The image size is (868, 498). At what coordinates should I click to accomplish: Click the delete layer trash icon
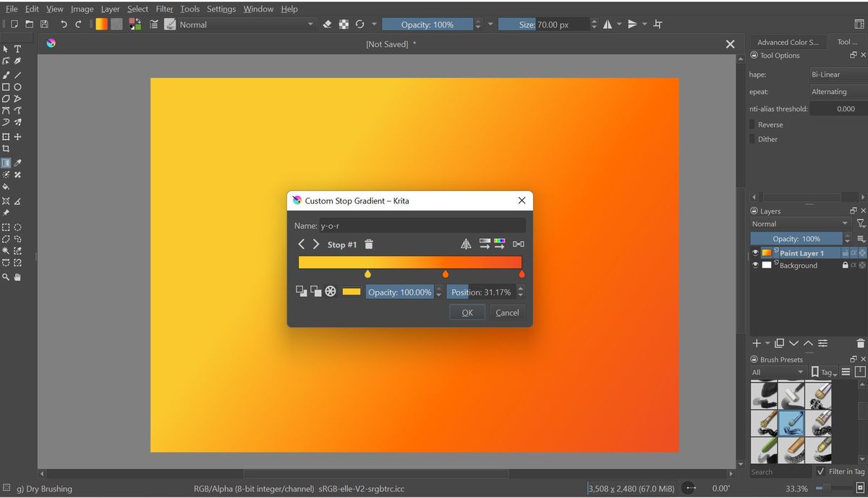click(x=859, y=342)
